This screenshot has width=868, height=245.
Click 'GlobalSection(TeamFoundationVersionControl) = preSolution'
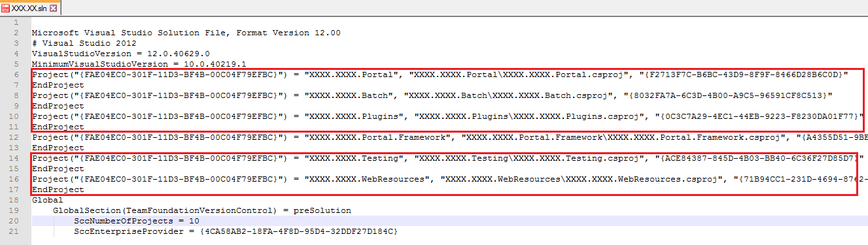click(201, 210)
